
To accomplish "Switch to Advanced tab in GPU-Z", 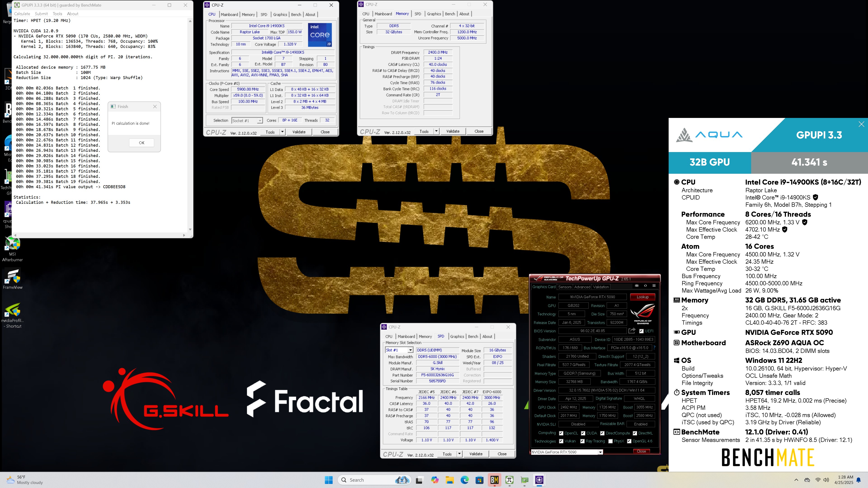I will 582,287.
